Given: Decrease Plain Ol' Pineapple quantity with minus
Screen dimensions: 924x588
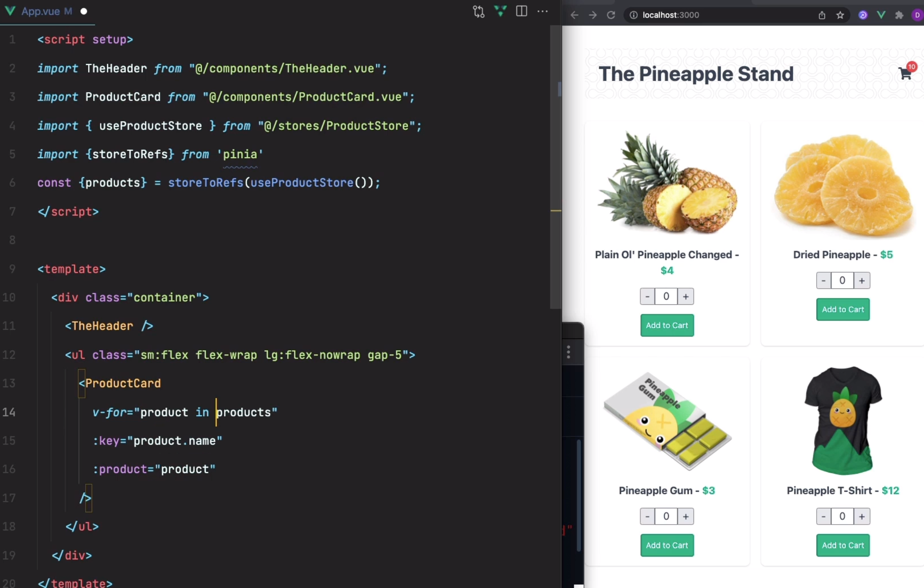Looking at the screenshot, I should tap(647, 296).
